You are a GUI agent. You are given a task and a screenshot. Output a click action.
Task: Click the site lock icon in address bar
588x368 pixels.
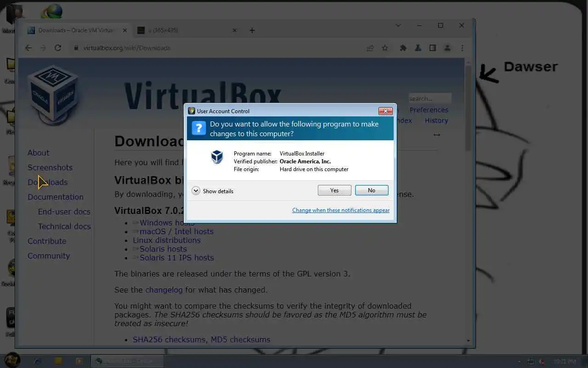pos(76,48)
